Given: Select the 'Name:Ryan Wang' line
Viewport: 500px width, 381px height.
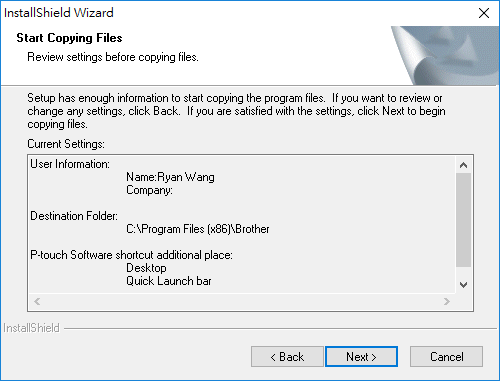Looking at the screenshot, I should pos(170,177).
